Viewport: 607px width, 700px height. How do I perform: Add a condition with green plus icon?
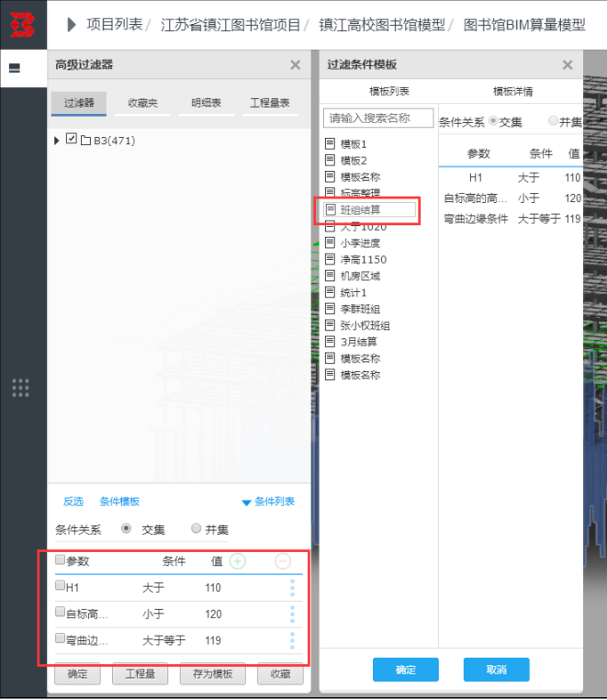238,560
